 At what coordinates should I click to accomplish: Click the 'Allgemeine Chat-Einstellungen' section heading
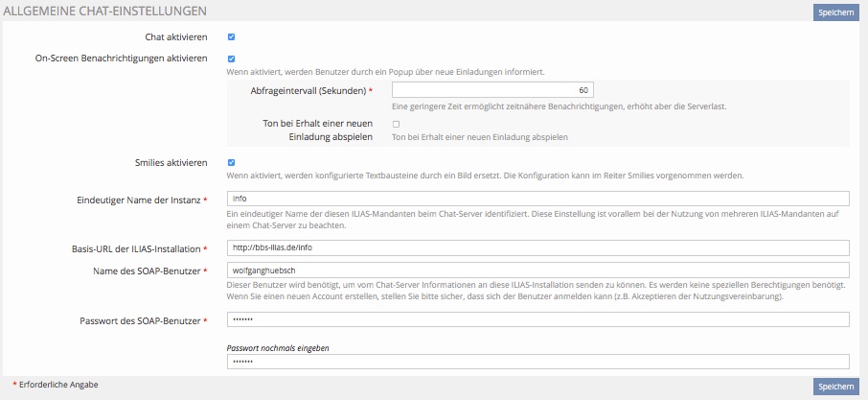105,11
